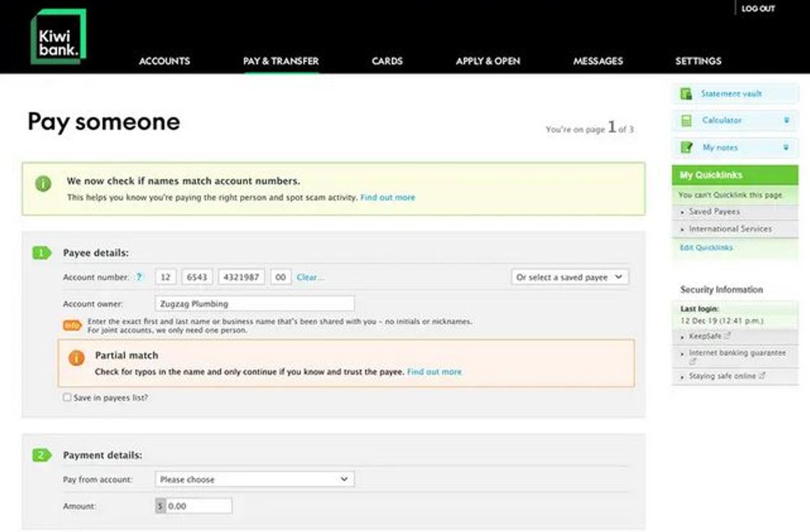The image size is (810, 532).
Task: Tick the Save in payees list checkbox
Action: point(67,398)
